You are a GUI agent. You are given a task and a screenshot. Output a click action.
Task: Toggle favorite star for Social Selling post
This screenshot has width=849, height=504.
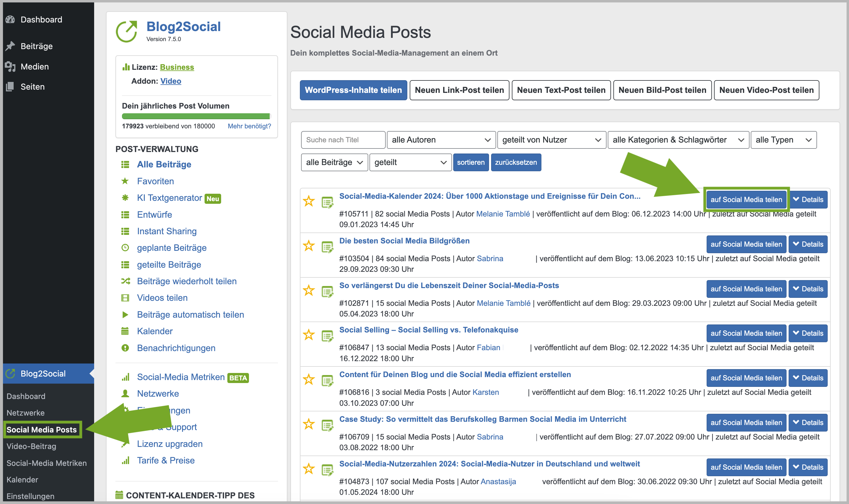308,335
